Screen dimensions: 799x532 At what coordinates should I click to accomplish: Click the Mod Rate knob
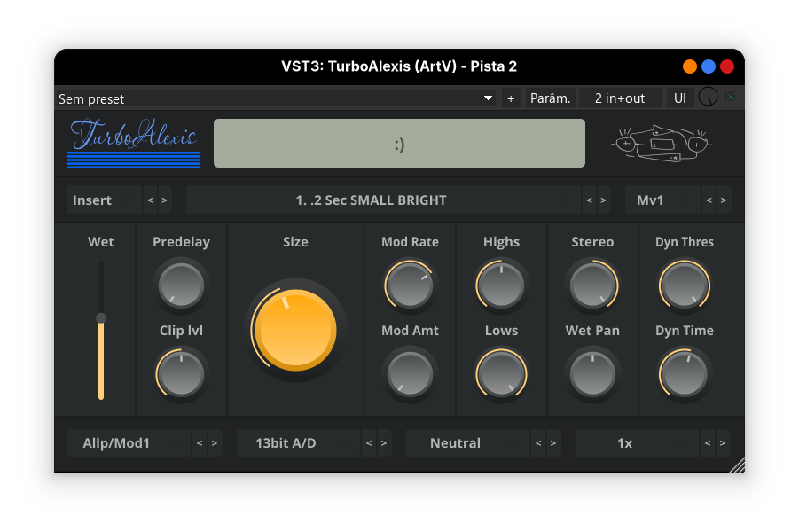(x=410, y=286)
